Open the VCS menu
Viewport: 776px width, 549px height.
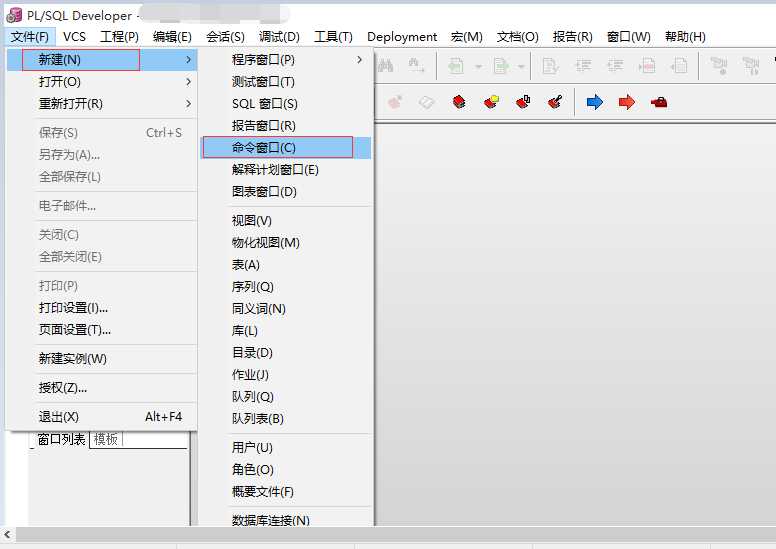[x=74, y=37]
